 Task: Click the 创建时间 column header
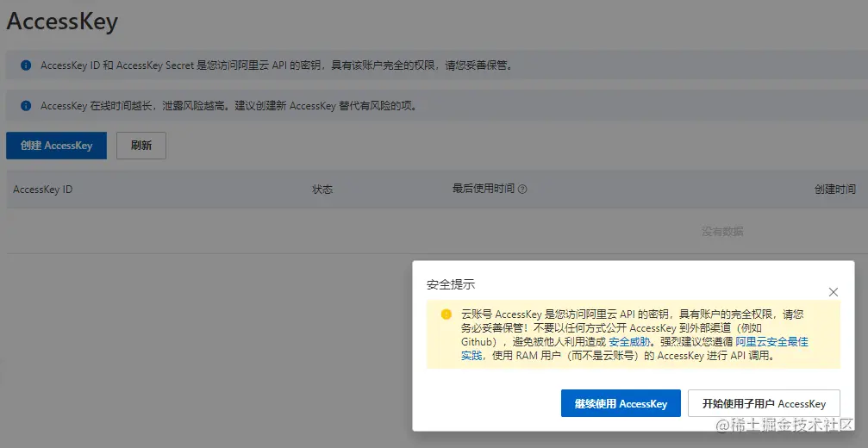click(834, 190)
